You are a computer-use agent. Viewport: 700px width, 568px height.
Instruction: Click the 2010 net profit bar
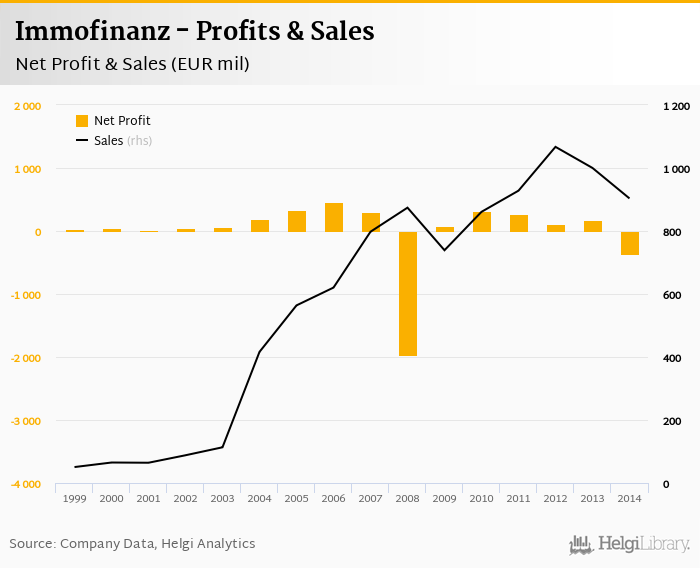(x=482, y=221)
